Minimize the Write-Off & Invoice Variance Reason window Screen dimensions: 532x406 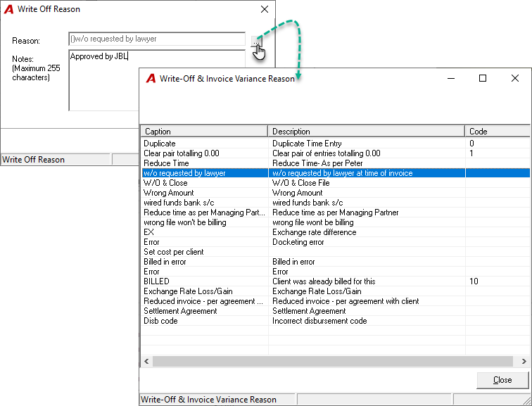[x=451, y=78]
